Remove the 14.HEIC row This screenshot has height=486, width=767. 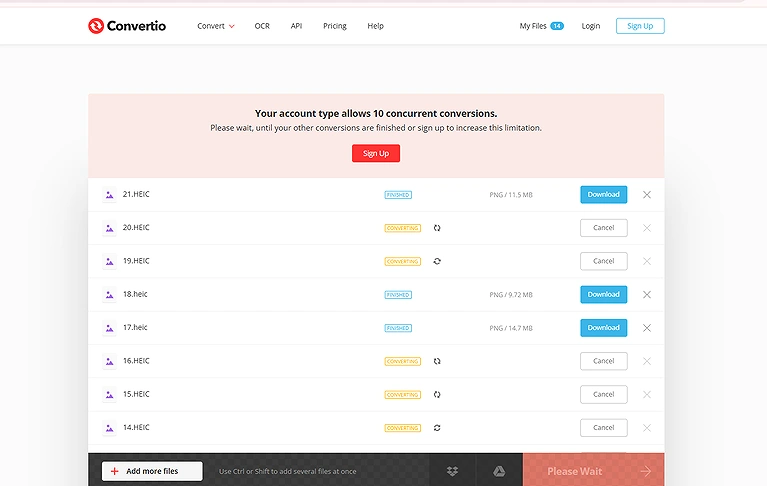click(x=647, y=427)
